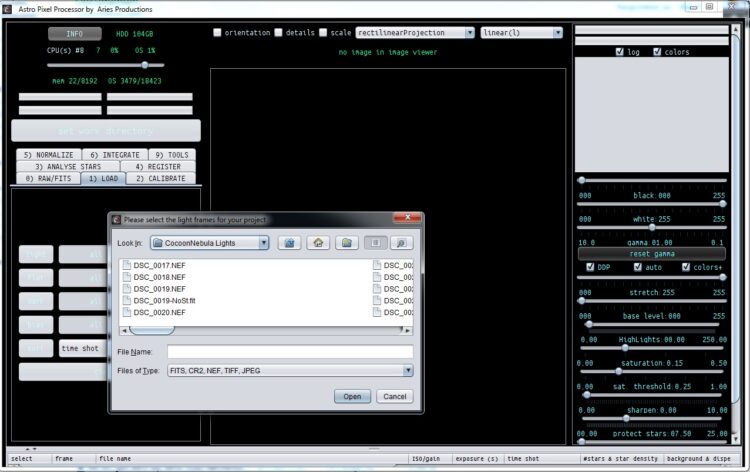Image resolution: width=750 pixels, height=472 pixels.
Task: Click right arrow of file list scrollbar
Action: point(408,330)
